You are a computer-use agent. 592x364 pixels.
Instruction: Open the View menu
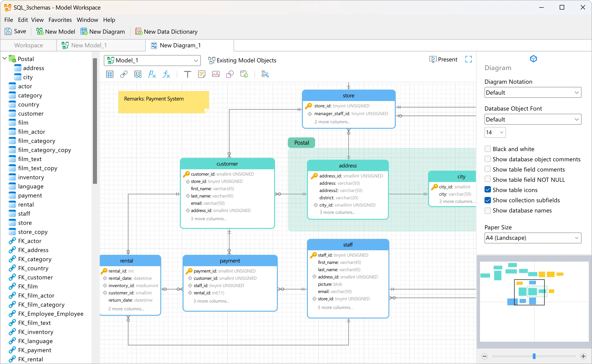pos(37,20)
